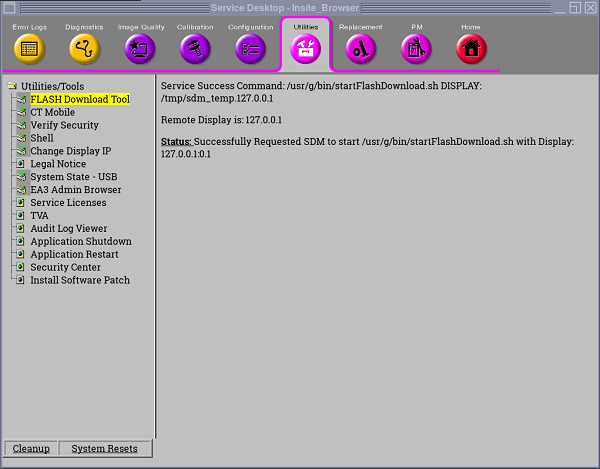Click the Security Center entry
Image resolution: width=600 pixels, height=469 pixels.
[65, 267]
